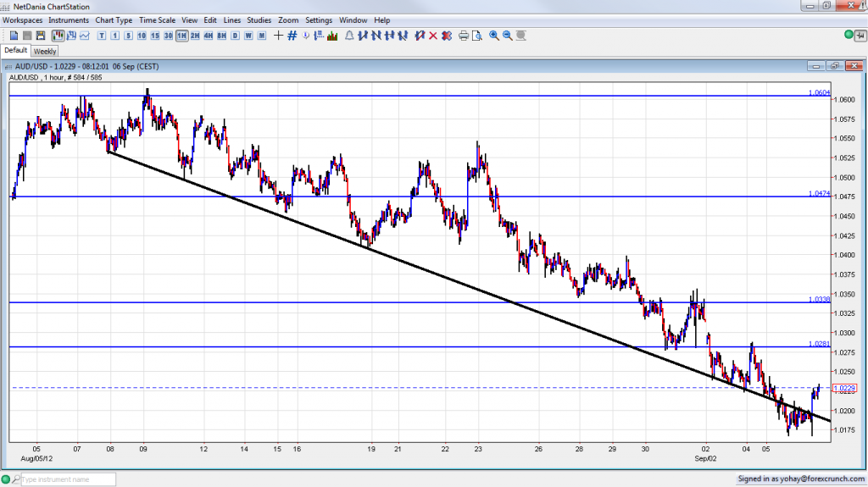Viewport: 868px width, 487px height.
Task: Open the Workspaces menu
Action: coord(22,20)
